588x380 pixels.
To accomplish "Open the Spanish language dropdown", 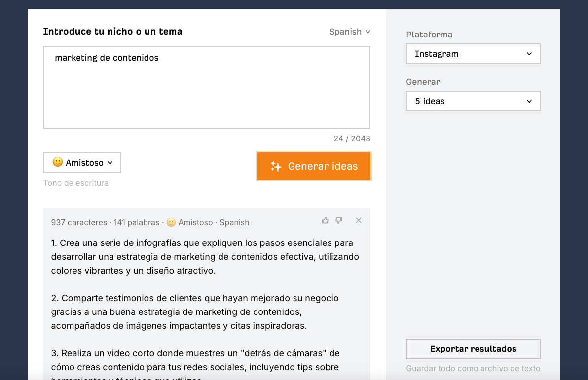I will pos(350,32).
